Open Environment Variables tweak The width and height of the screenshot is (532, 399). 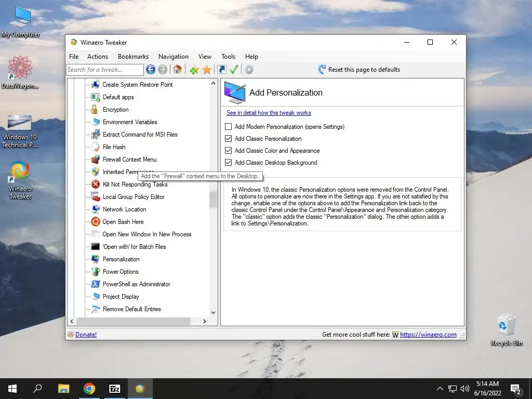[x=129, y=122]
